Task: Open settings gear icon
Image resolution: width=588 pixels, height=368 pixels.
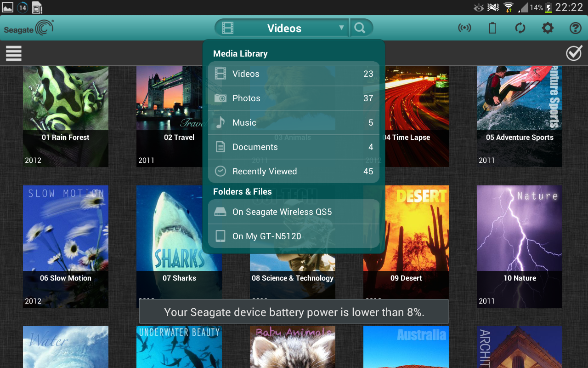Action: tap(548, 28)
